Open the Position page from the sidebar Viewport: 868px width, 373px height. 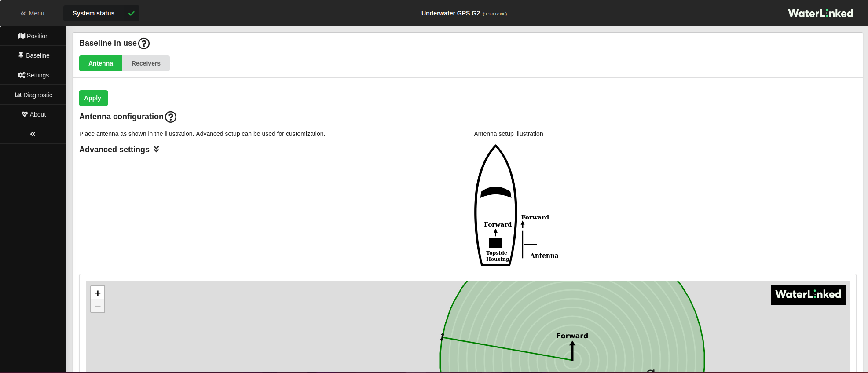click(33, 36)
